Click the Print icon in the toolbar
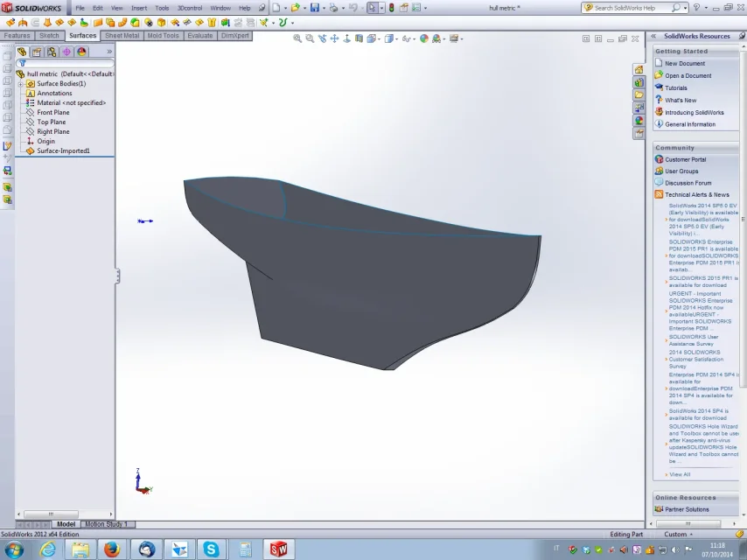 coord(334,8)
